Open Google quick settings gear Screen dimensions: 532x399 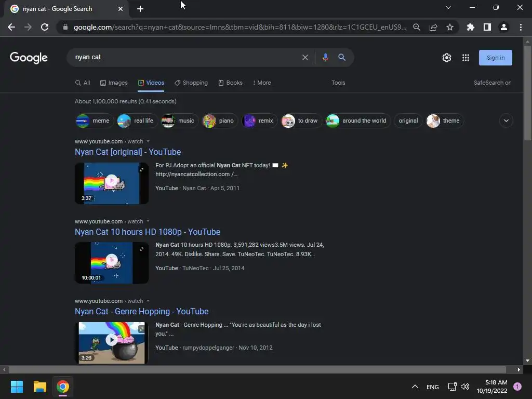447,58
